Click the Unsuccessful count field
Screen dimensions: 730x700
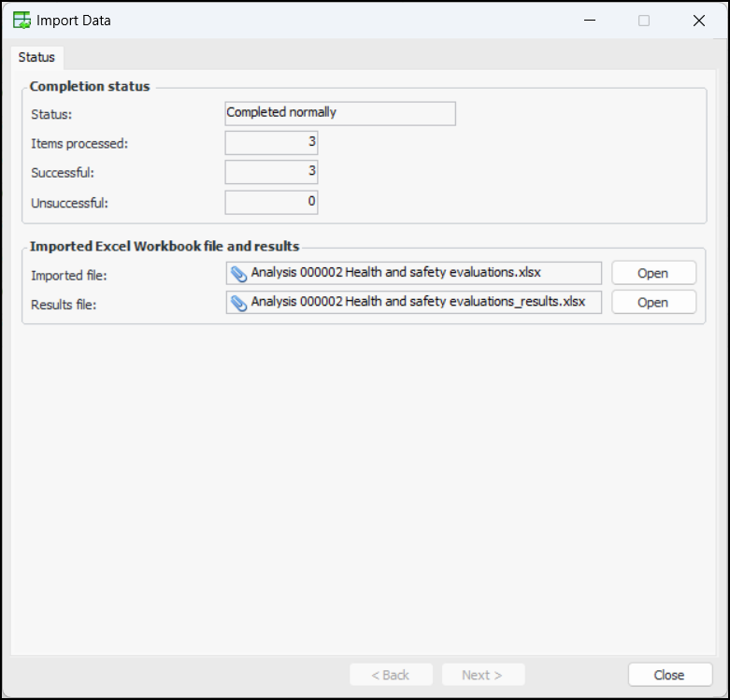(271, 201)
